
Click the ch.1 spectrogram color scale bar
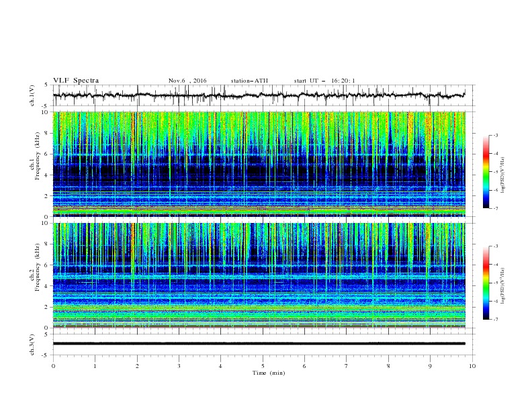[x=486, y=172]
